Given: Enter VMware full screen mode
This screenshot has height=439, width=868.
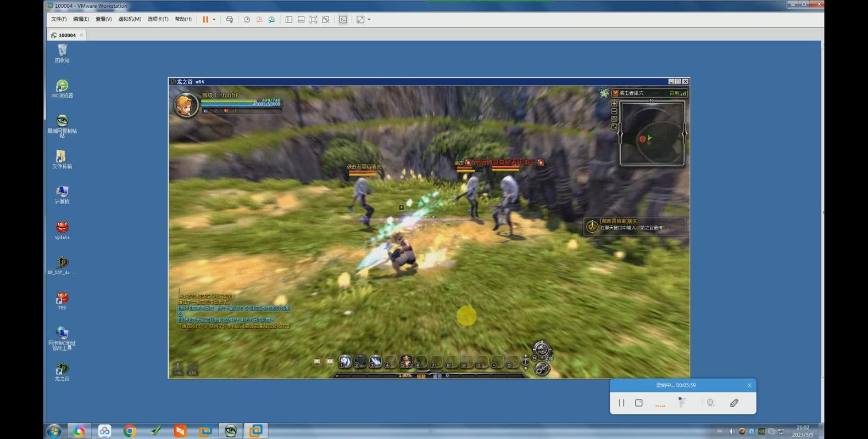Looking at the screenshot, I should tap(313, 19).
